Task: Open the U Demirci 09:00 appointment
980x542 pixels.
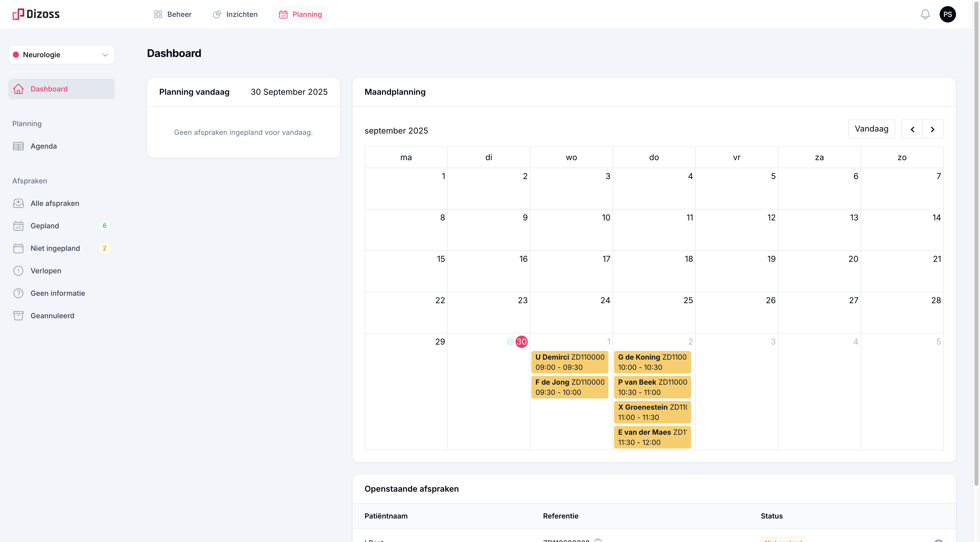Action: [570, 362]
